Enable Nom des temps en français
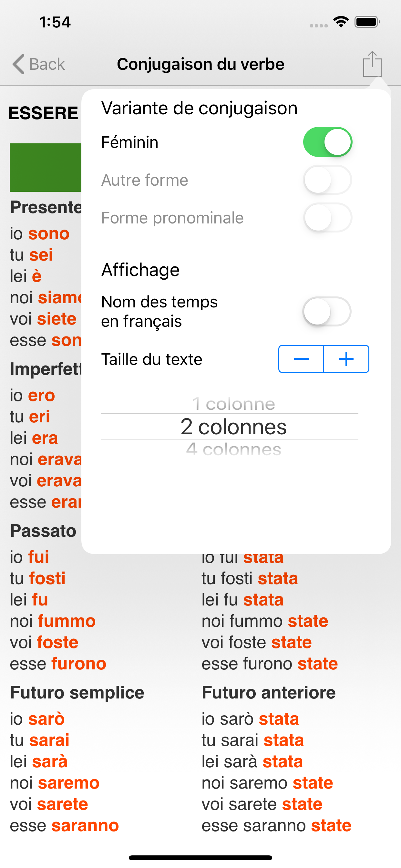Screen dimensions: 401x868 [x=327, y=311]
